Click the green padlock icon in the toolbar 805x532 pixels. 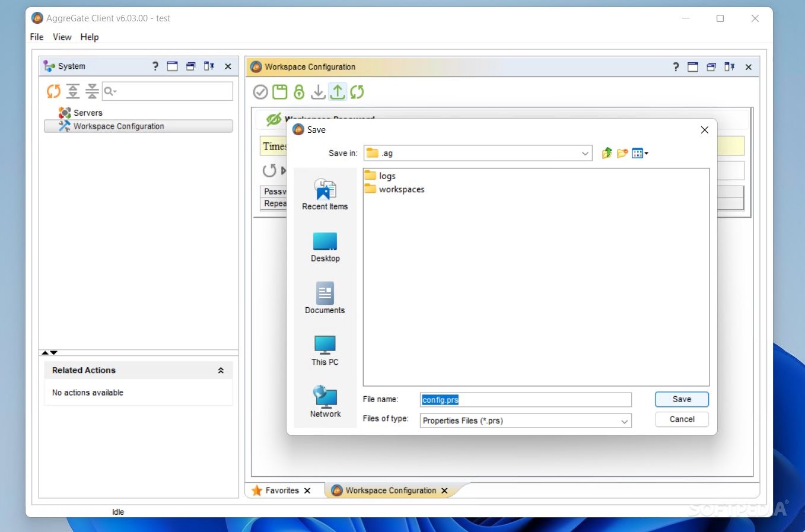tap(299, 92)
